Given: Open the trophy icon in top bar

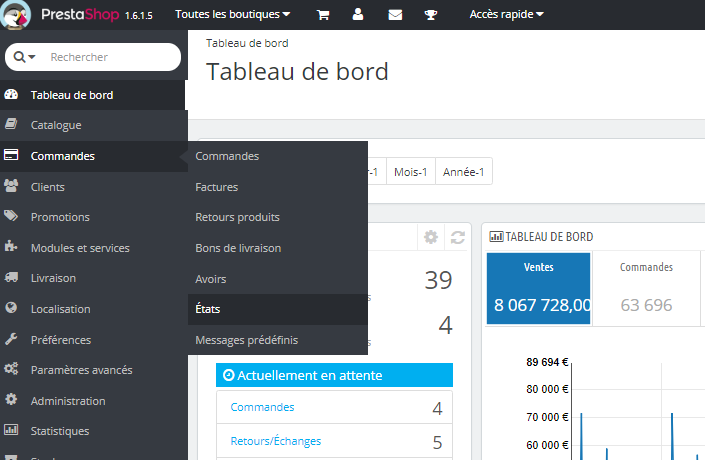Looking at the screenshot, I should click(431, 15).
